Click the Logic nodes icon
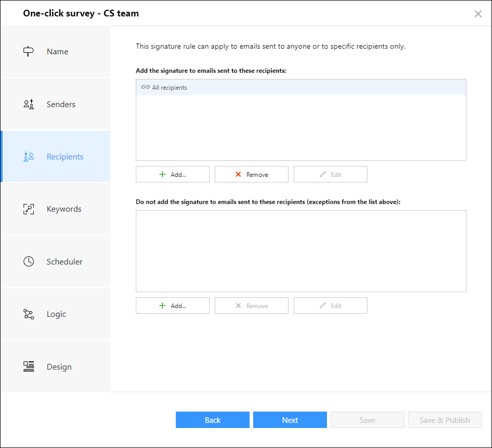The image size is (492, 448). click(29, 314)
